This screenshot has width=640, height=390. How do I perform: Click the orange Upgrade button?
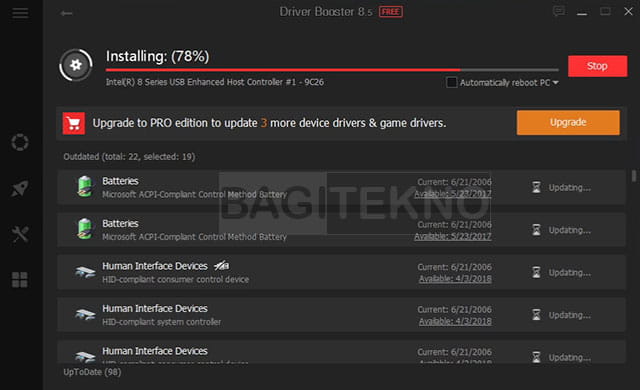click(x=568, y=122)
